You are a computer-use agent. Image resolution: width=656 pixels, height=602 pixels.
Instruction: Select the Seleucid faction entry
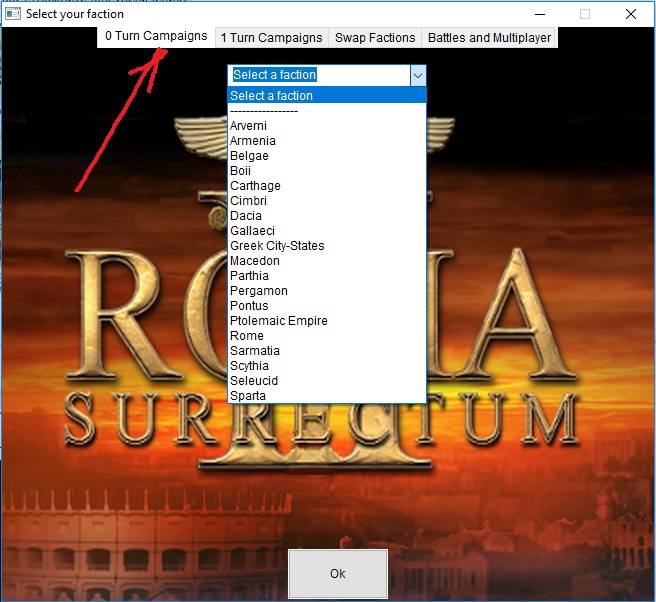[327, 380]
